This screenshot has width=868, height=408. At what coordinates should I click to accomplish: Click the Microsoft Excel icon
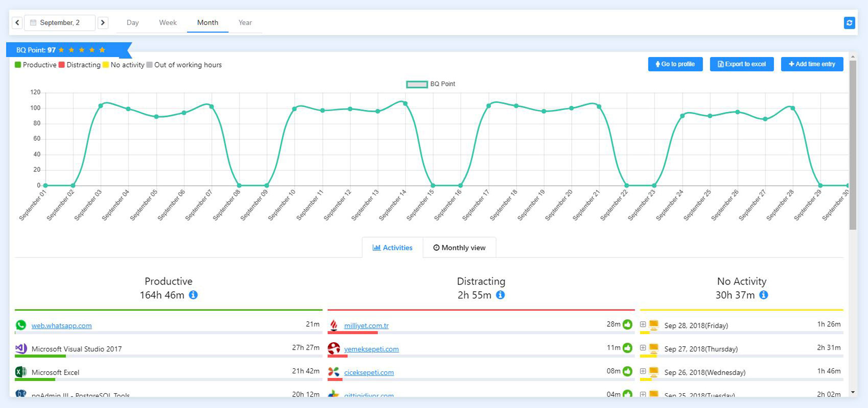tap(21, 372)
